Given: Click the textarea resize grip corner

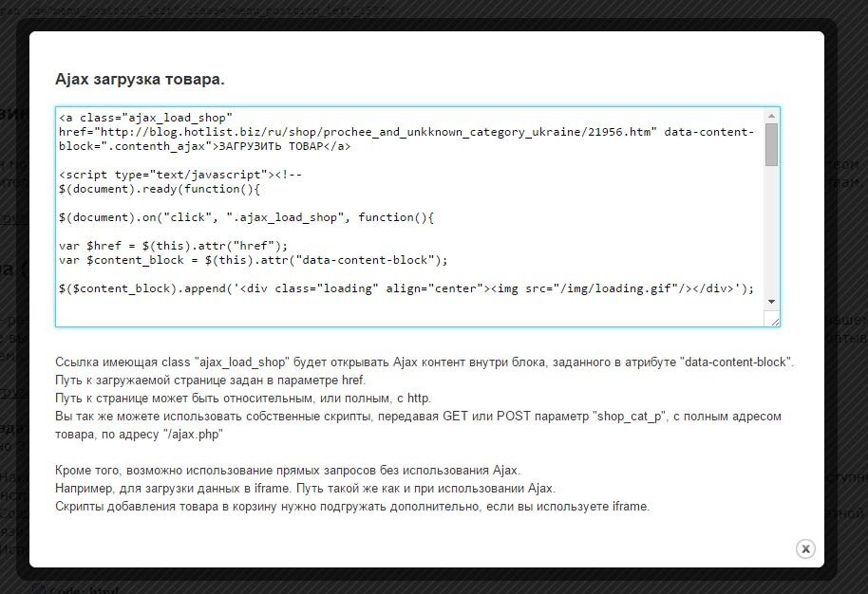Looking at the screenshot, I should point(775,322).
